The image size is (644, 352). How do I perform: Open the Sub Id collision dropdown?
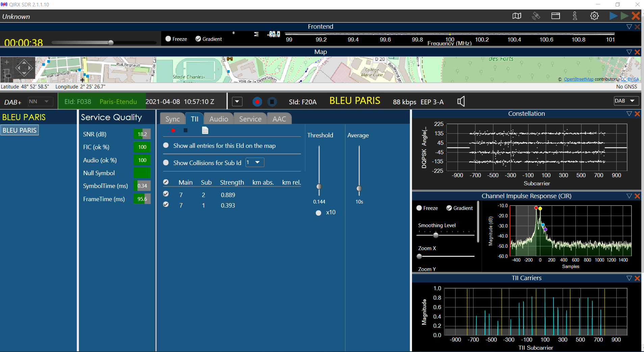click(x=255, y=162)
